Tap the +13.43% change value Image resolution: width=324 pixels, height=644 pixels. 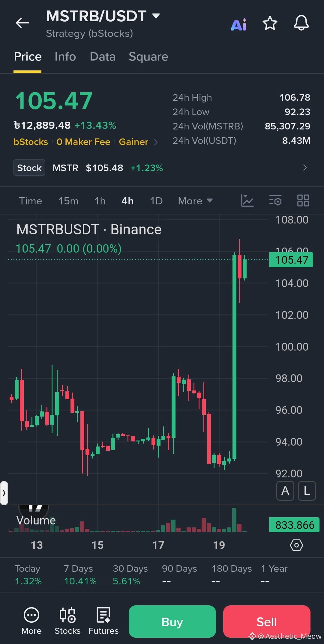point(95,125)
